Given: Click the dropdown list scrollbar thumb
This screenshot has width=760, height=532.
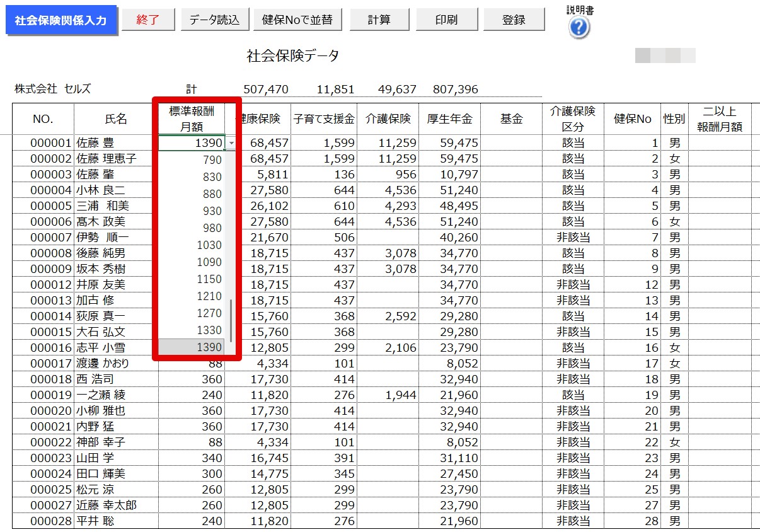Looking at the screenshot, I should coord(231,320).
